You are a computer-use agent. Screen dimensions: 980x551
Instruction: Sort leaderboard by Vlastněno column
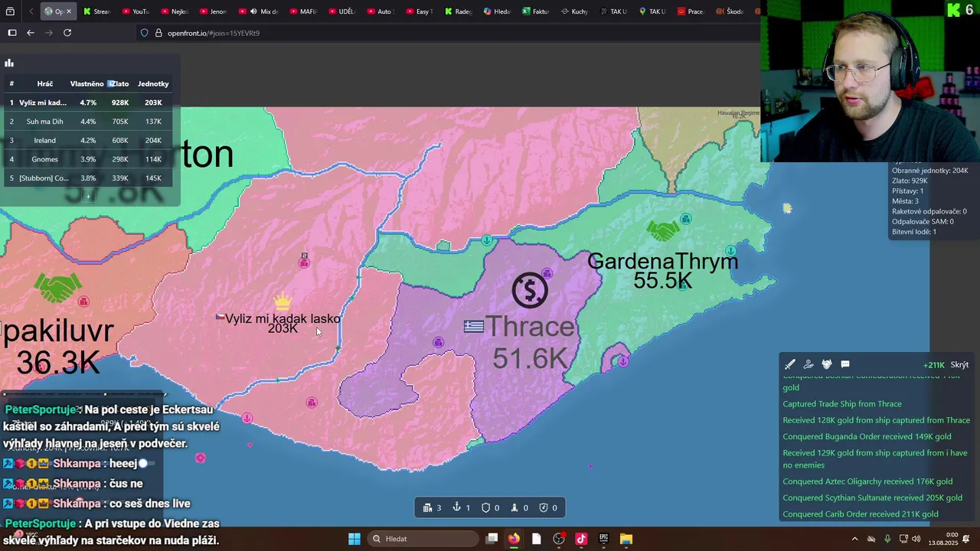coord(87,83)
